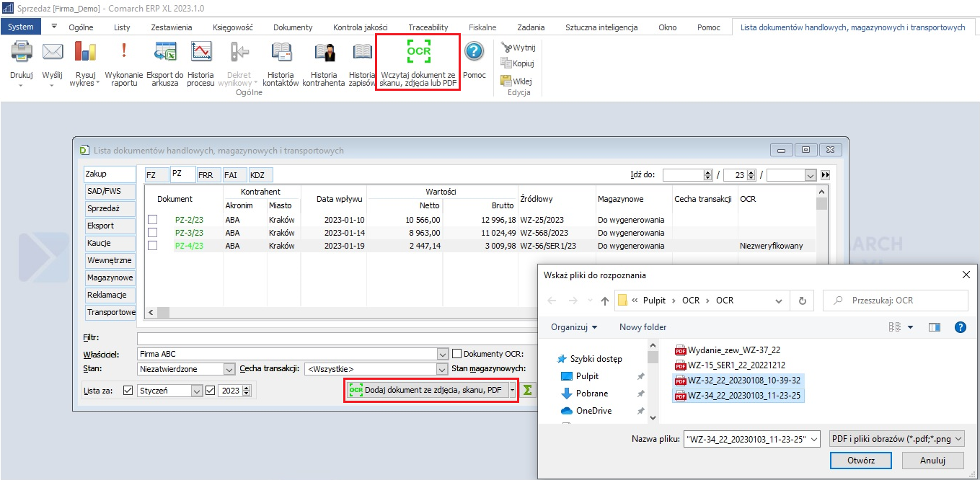Toggle the year checkbox before 2023
980x480 pixels.
click(x=211, y=391)
